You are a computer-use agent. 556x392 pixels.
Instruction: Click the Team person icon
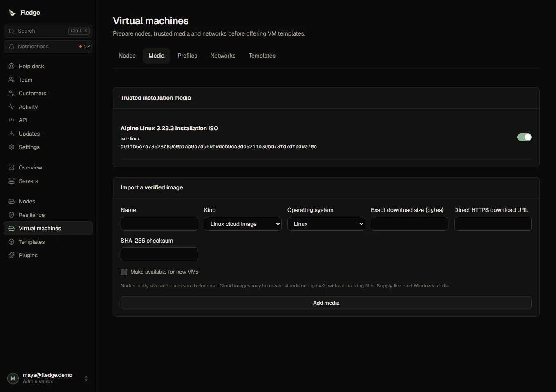click(x=11, y=80)
